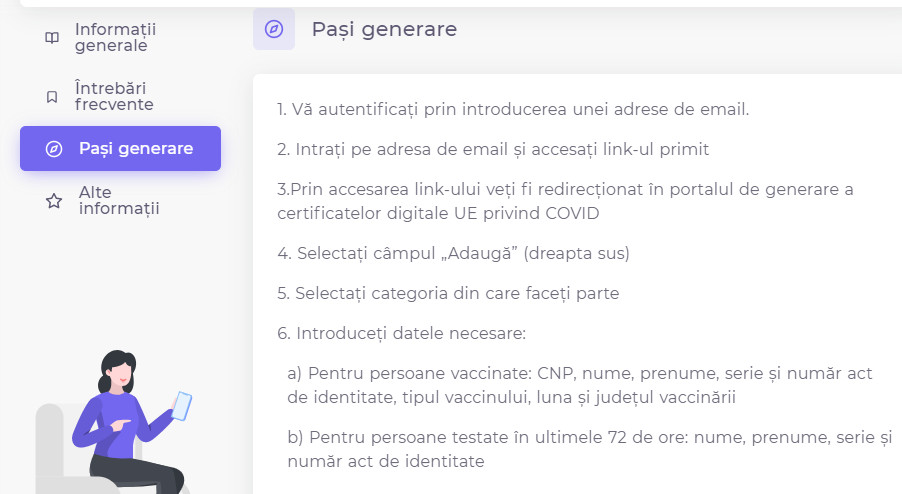Click the star icon beside Alte informații
The image size is (902, 494).
coord(54,201)
